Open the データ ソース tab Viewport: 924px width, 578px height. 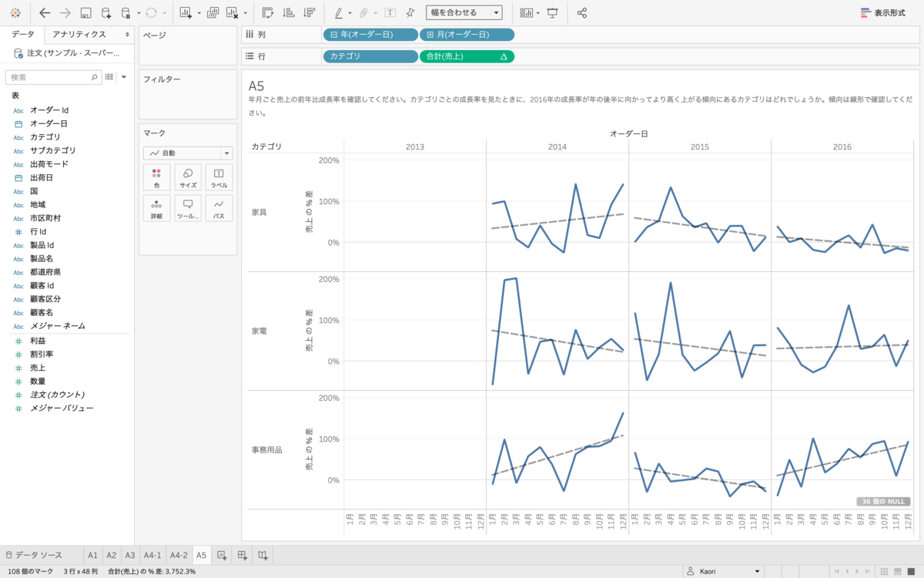pos(33,555)
